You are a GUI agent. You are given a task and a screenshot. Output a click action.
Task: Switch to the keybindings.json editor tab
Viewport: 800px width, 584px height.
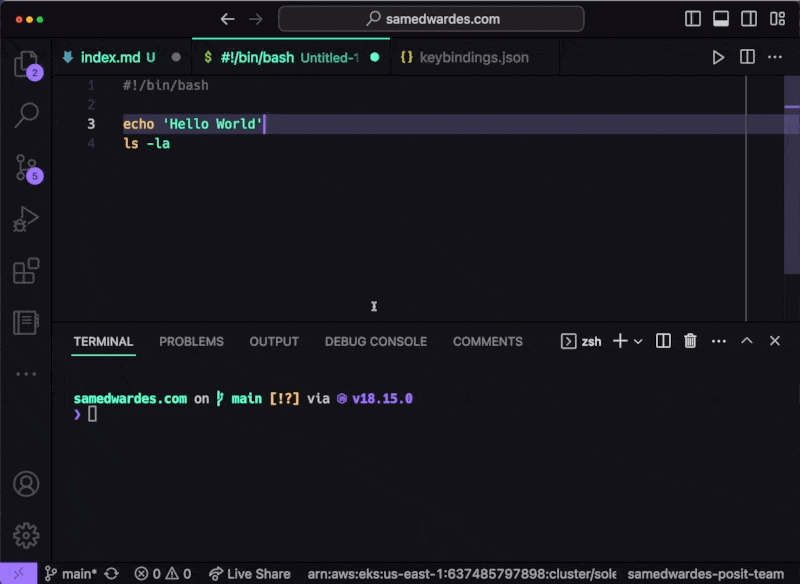tap(468, 57)
